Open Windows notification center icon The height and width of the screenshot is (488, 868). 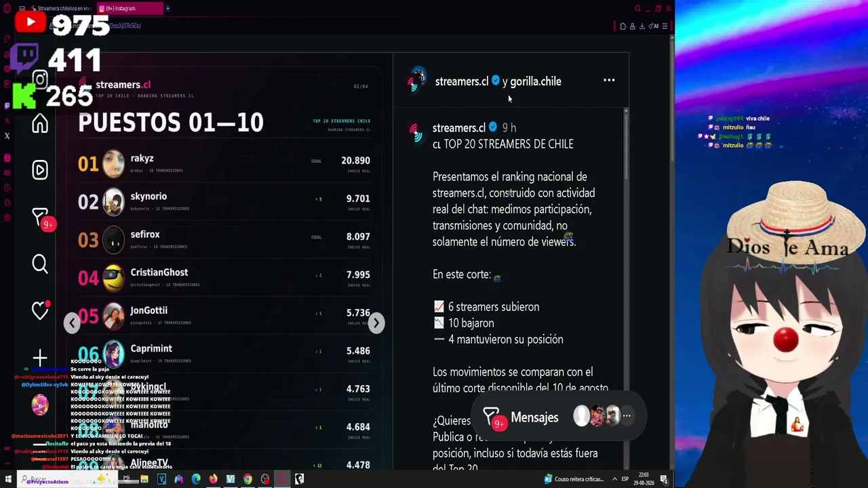coord(664,479)
